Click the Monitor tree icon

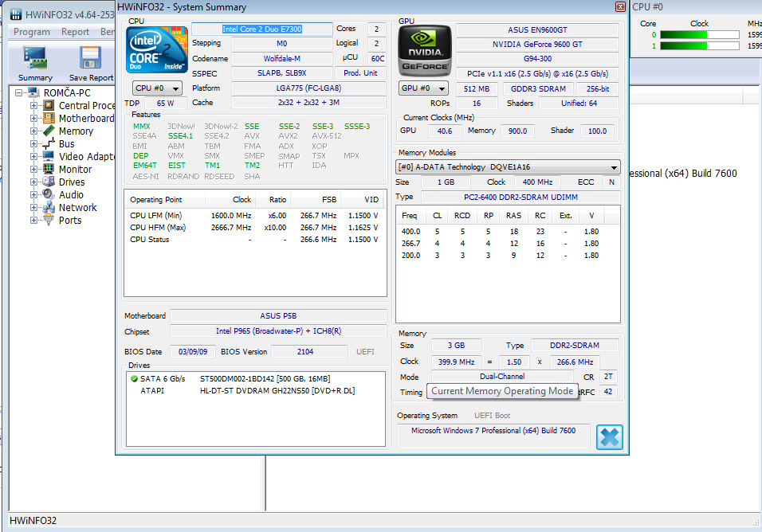(x=49, y=169)
